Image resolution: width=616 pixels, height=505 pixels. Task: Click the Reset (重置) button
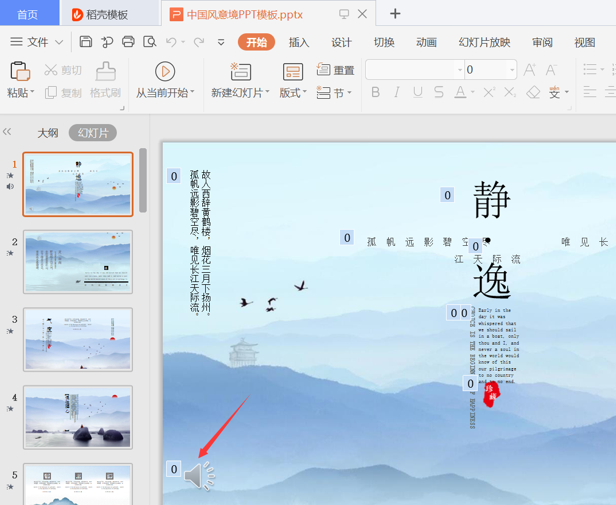336,70
